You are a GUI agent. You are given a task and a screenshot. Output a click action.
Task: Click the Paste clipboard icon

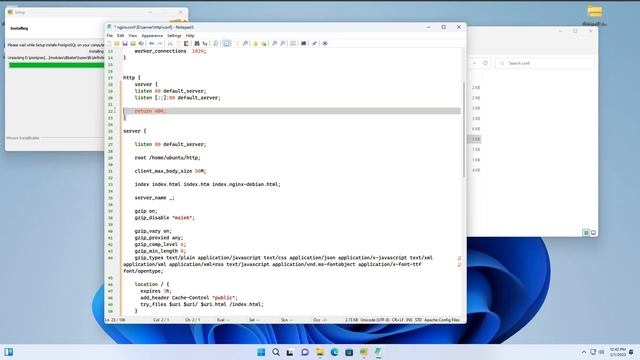click(186, 43)
